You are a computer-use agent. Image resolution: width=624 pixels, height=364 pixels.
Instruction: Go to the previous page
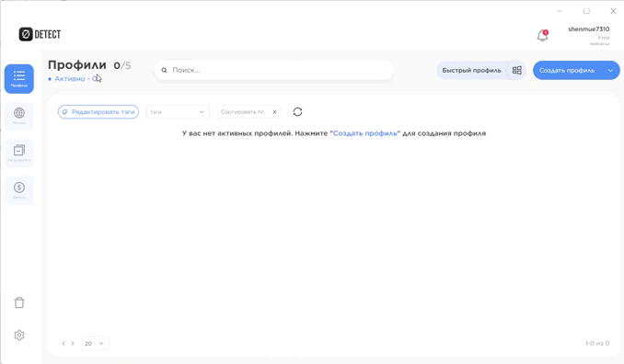pyautogui.click(x=64, y=344)
